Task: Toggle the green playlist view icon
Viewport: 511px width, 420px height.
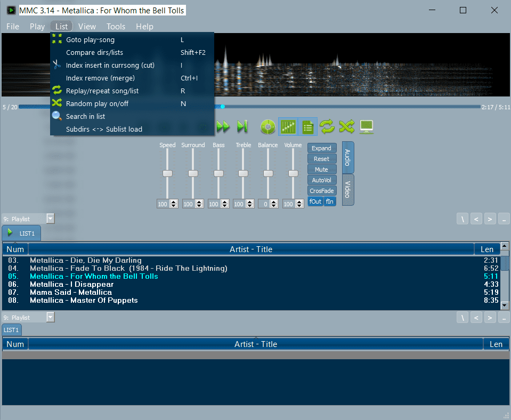Action: click(307, 127)
